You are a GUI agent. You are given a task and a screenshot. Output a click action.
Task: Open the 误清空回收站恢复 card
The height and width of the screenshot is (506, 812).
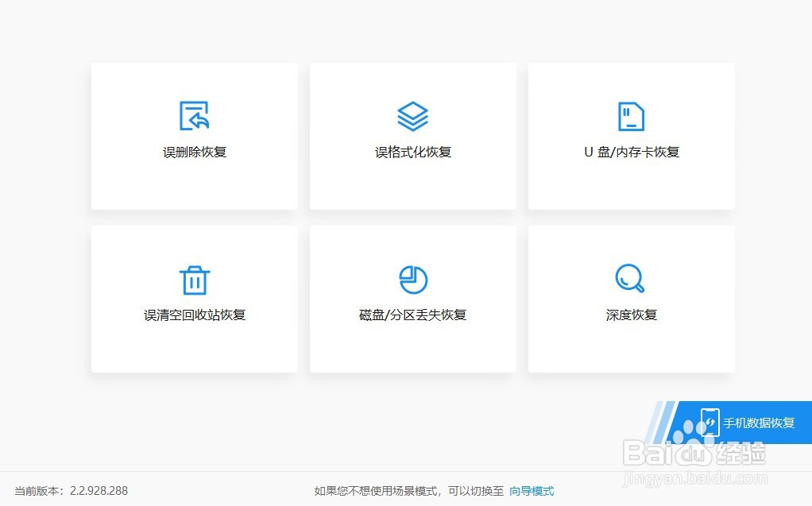194,299
